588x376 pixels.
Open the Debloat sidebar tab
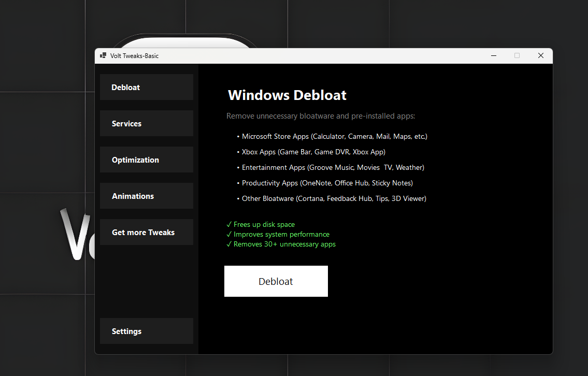click(146, 87)
